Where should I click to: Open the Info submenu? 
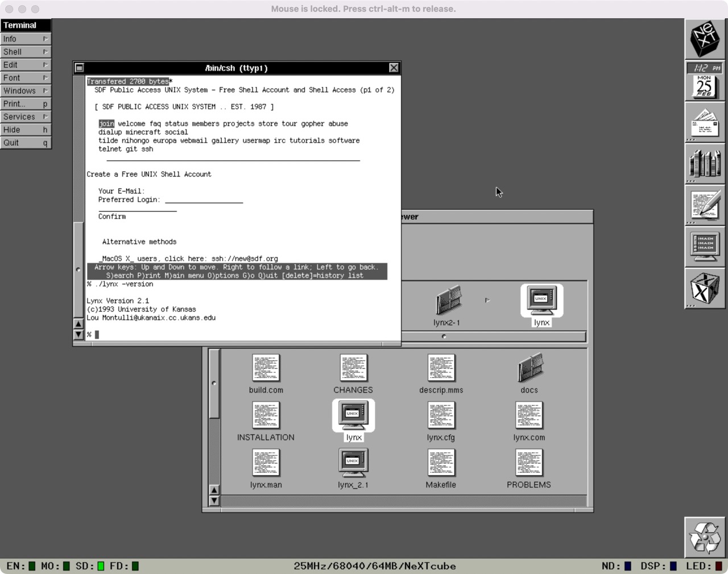(x=26, y=39)
